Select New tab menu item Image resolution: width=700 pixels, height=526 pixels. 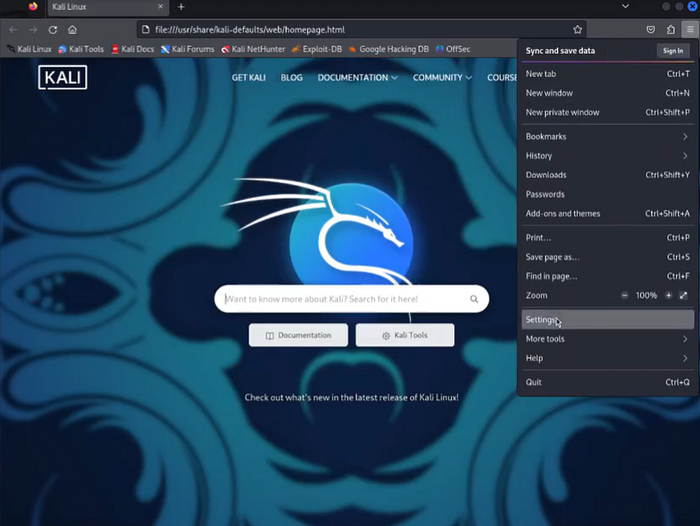(608, 74)
